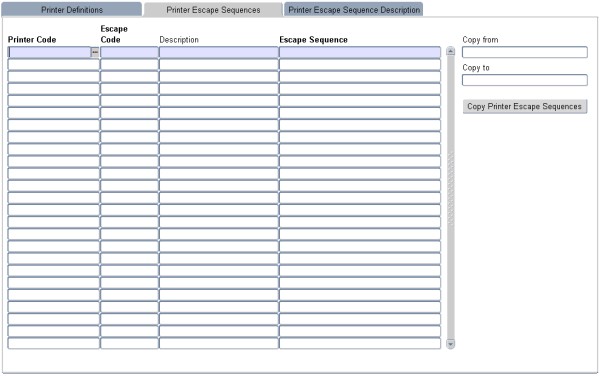600x376 pixels.
Task: Open the Printer Escape Sequence Description tab
Action: click(354, 10)
